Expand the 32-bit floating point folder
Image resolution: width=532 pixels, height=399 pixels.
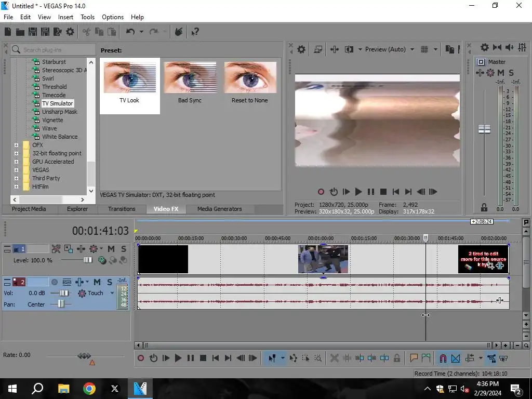[x=16, y=153]
